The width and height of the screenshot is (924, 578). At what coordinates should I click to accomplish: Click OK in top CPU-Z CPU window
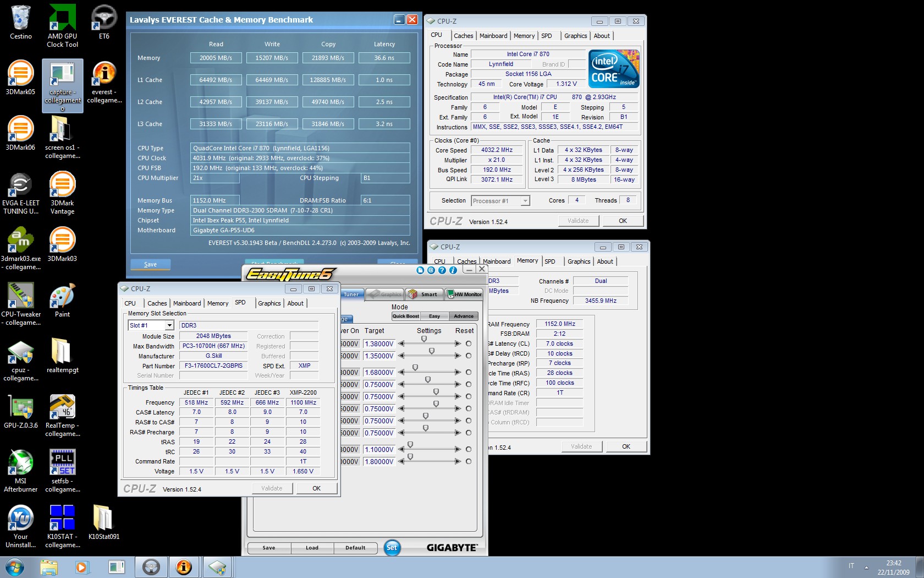(623, 221)
